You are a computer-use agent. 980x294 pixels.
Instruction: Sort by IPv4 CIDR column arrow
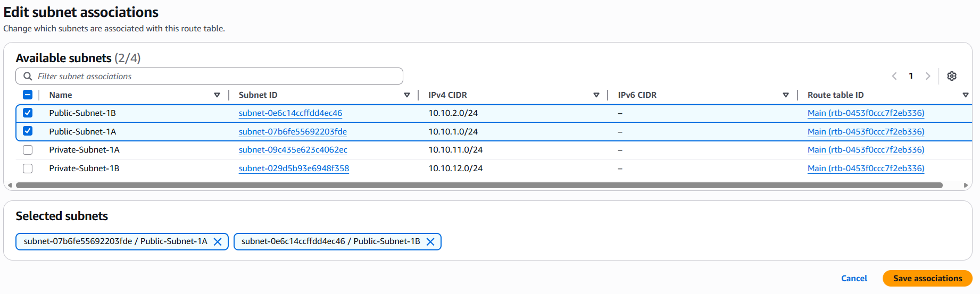coord(596,95)
